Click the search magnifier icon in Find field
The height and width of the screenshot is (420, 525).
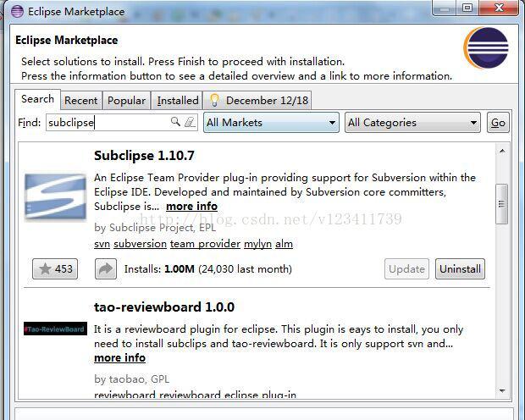click(175, 122)
